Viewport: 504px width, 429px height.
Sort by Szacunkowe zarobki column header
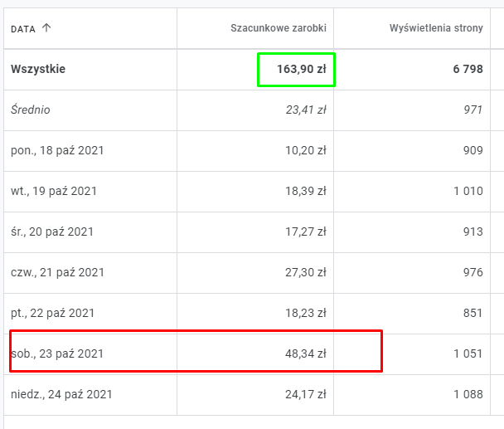coord(278,28)
